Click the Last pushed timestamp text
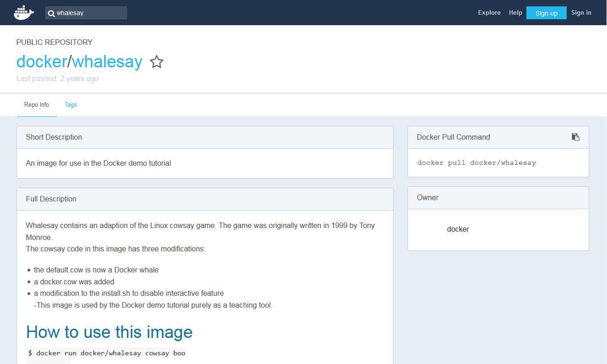The width and height of the screenshot is (607, 364). 57,79
